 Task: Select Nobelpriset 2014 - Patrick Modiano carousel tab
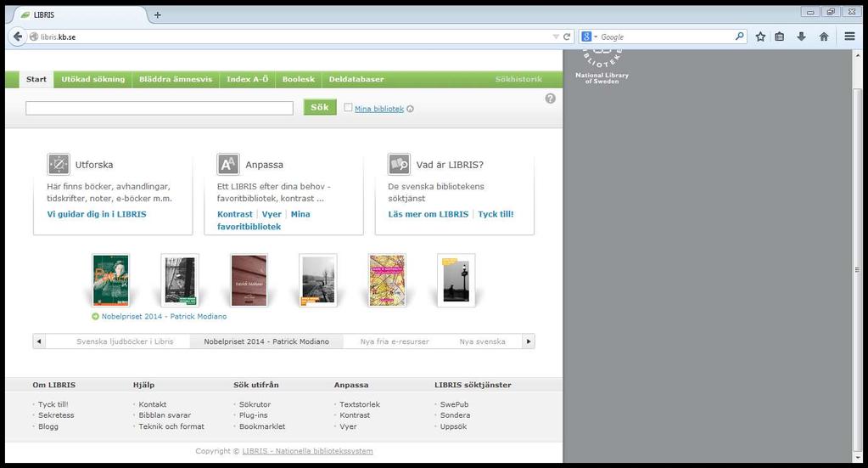(266, 341)
